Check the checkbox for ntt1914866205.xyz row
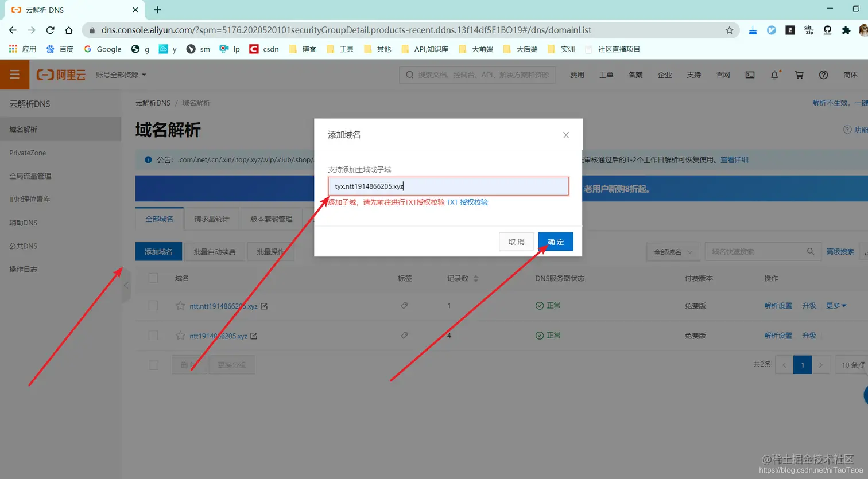This screenshot has width=868, height=479. [153, 336]
